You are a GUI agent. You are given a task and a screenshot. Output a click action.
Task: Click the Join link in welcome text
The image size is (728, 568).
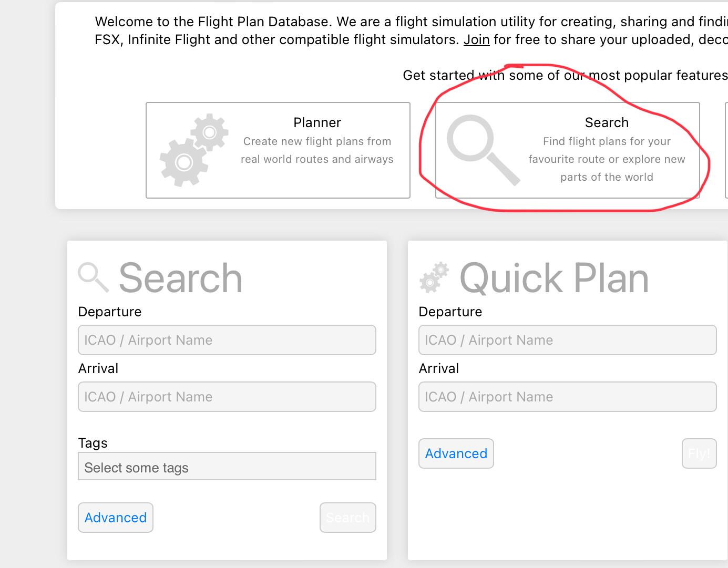point(476,40)
